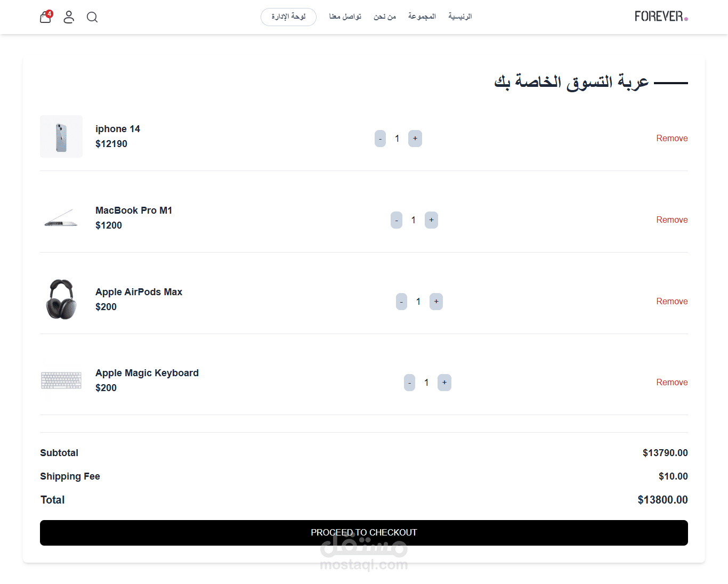Decrease quantity of Apple Magic Keyboard
The image size is (728, 584).
409,383
